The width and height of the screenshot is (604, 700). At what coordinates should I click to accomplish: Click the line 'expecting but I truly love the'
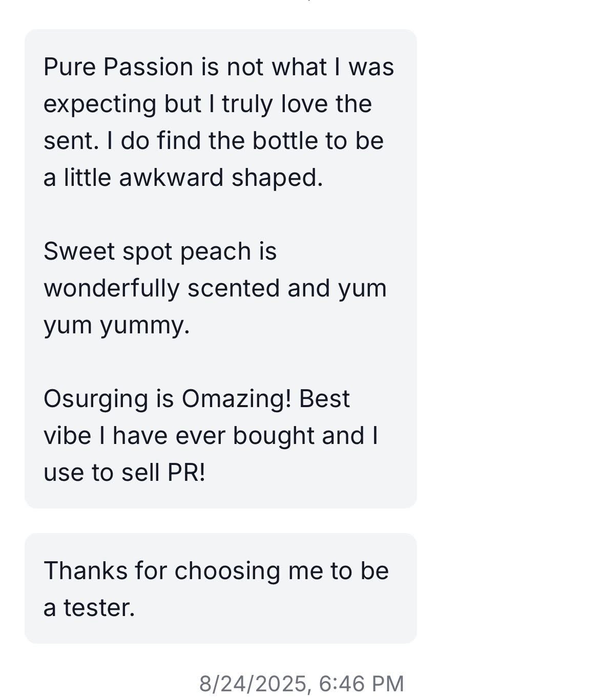coord(207,104)
